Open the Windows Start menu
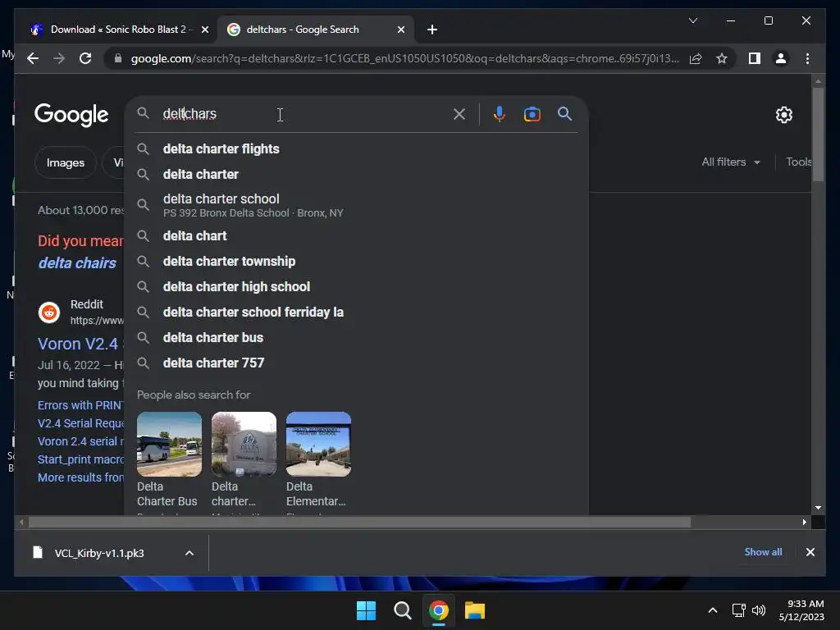 (x=367, y=610)
